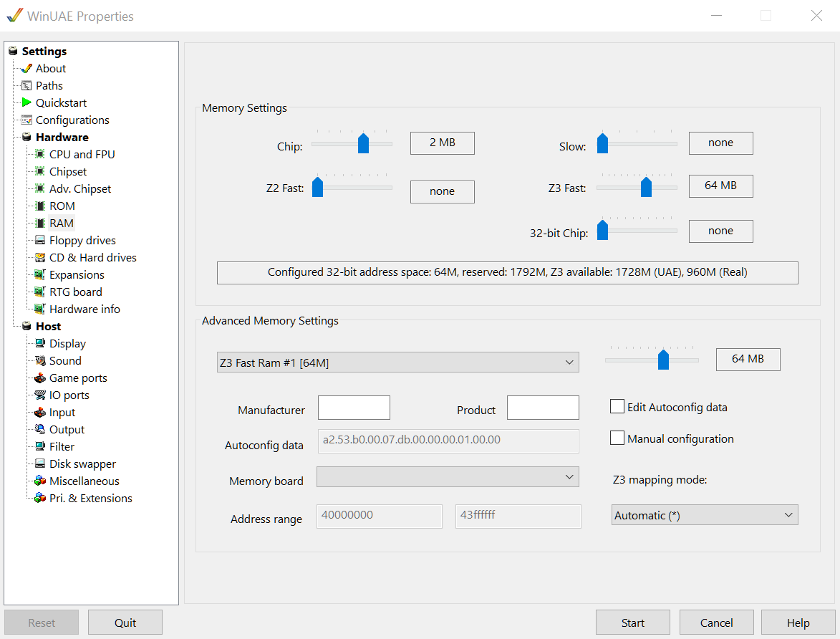Image resolution: width=840 pixels, height=639 pixels.
Task: Click the Disk swapper icon
Action: point(39,463)
